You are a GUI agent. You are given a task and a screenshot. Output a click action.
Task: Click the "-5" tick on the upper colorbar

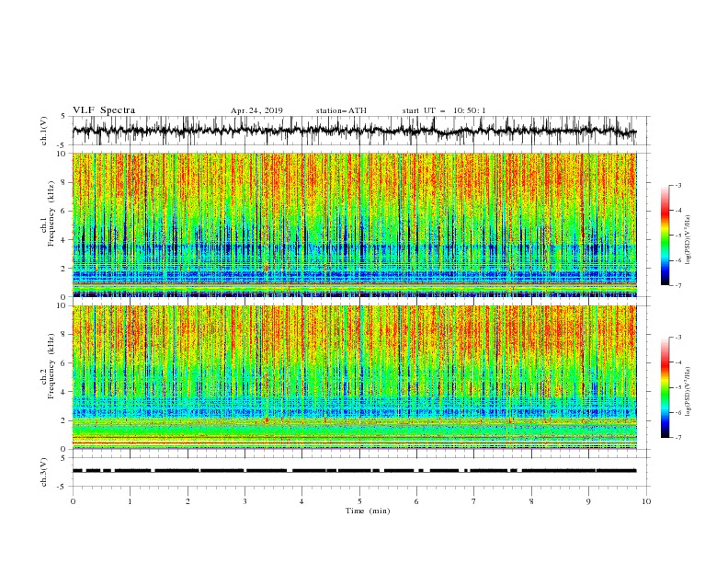coord(678,236)
